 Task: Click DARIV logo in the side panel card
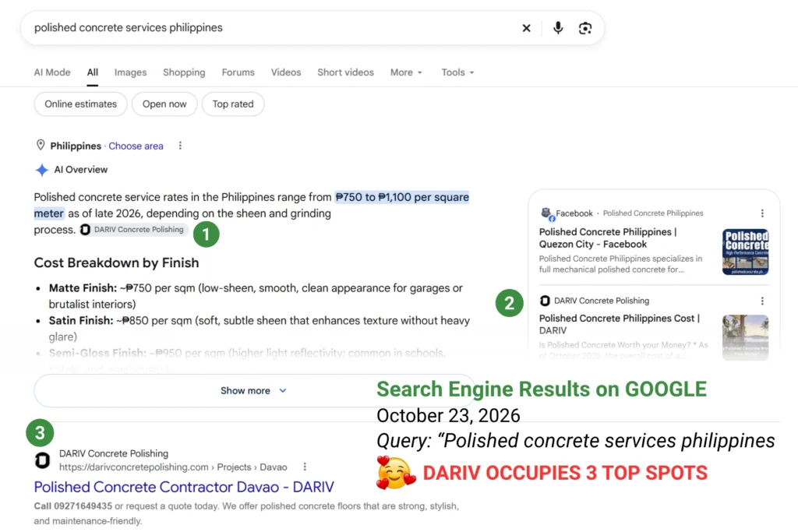(545, 301)
